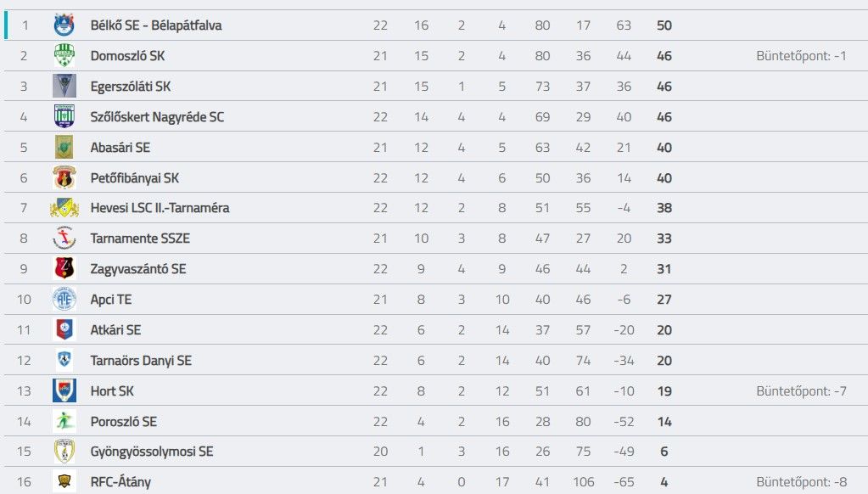The image size is (868, 494).
Task: Click the Poroszló SE team name
Action: point(123,422)
